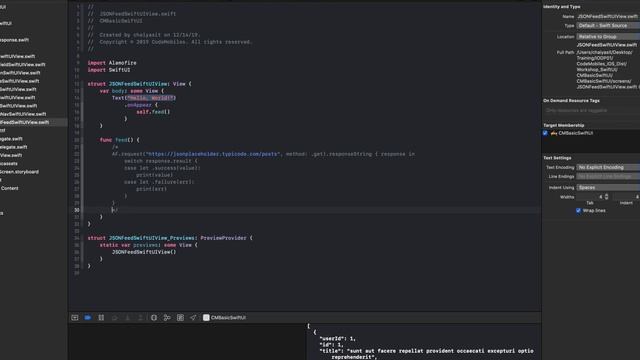Image resolution: width=640 pixels, height=360 pixels.
Task: Click the "struct JSONFeedSwiftUIView_Previews" line
Action: (170, 238)
